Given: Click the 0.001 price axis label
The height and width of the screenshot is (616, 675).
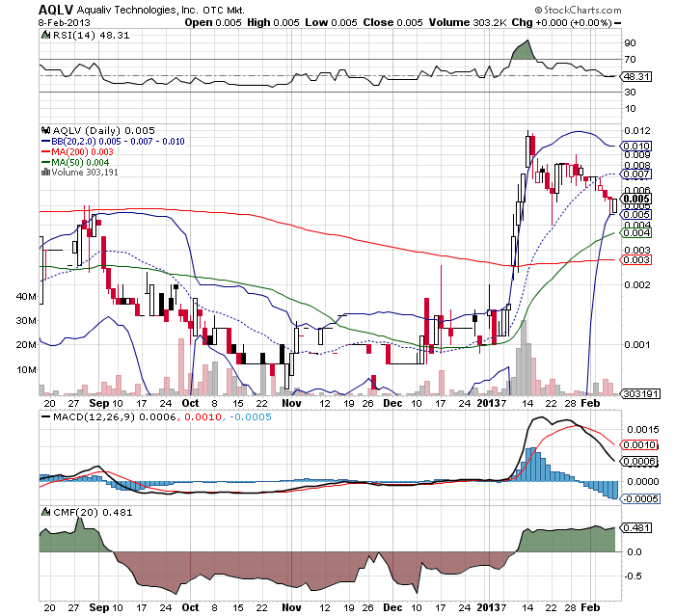Looking at the screenshot, I should click(637, 344).
